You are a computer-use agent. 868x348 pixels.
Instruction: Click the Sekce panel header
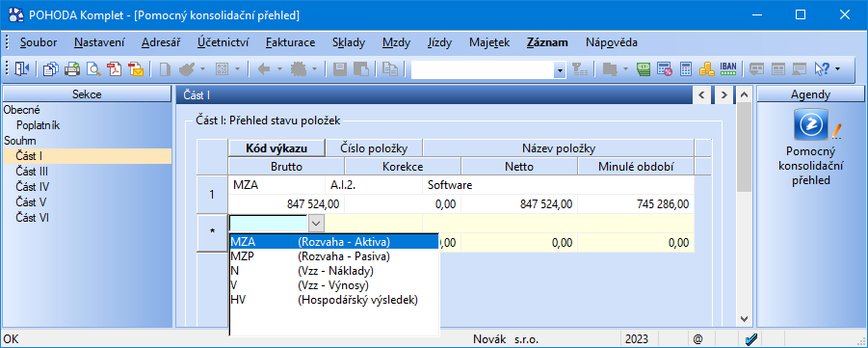click(87, 94)
